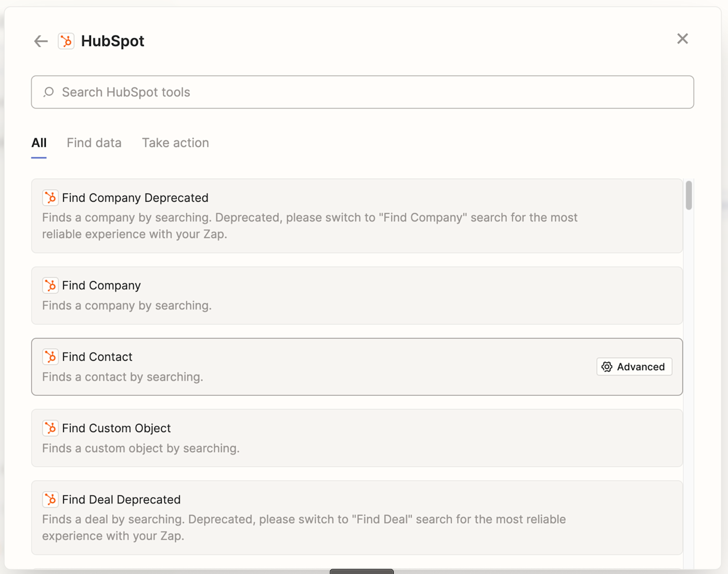
Task: Click HubSpot icon beside Find Contact
Action: [x=50, y=357]
